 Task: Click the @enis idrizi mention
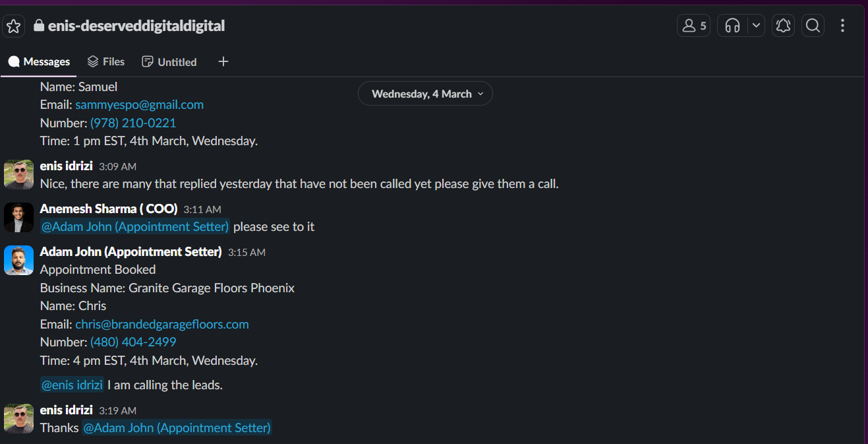72,385
